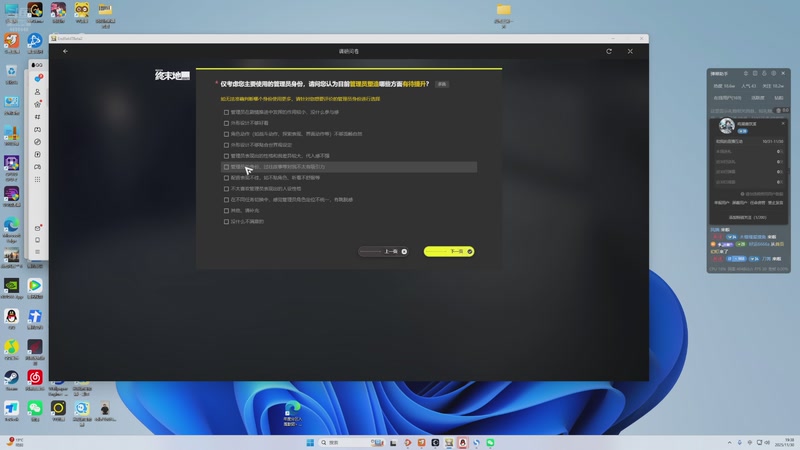Viewport: 800px width, 450px height.
Task: Open QQ notification bell icon in sidebar
Action: coord(37,240)
